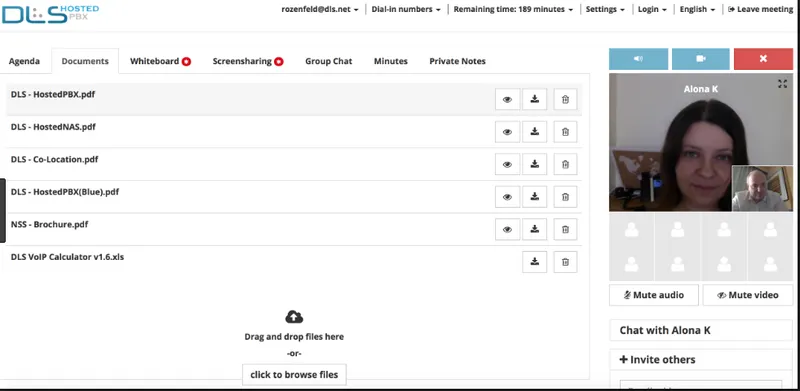Click the DLS Hosted PBX logo
800x391 pixels.
point(50,14)
